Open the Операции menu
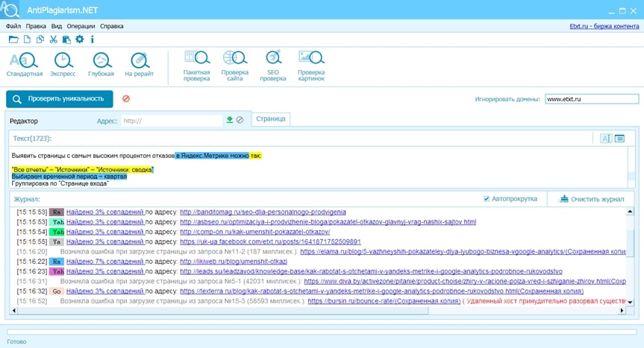This screenshot has width=644, height=348. click(x=81, y=26)
